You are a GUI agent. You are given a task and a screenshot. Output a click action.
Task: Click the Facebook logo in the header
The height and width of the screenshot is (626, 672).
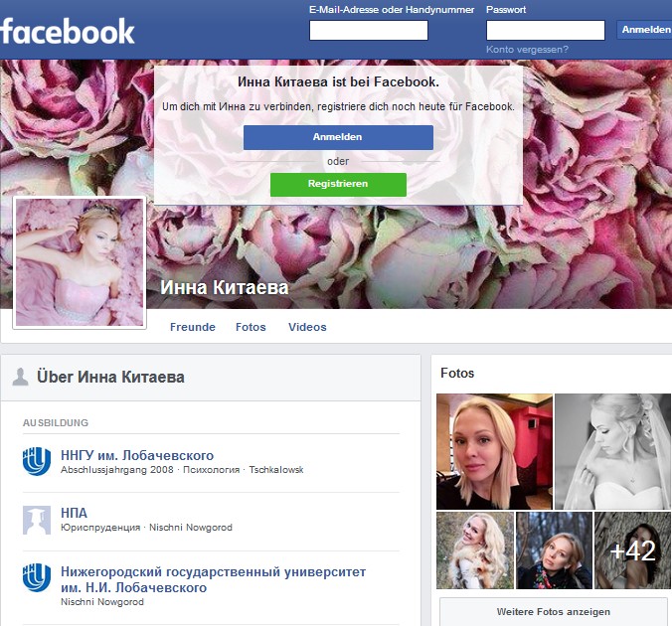click(67, 31)
